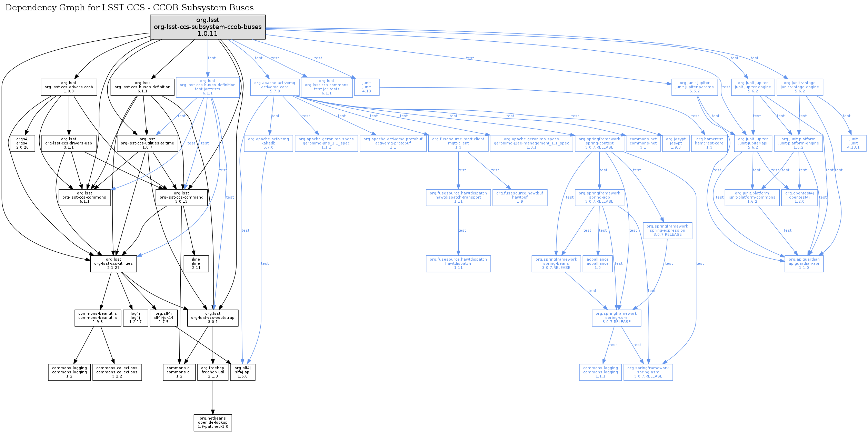Select the commons-beanutils 1.9.3 node
This screenshot has height=433, width=868.
pyautogui.click(x=98, y=318)
